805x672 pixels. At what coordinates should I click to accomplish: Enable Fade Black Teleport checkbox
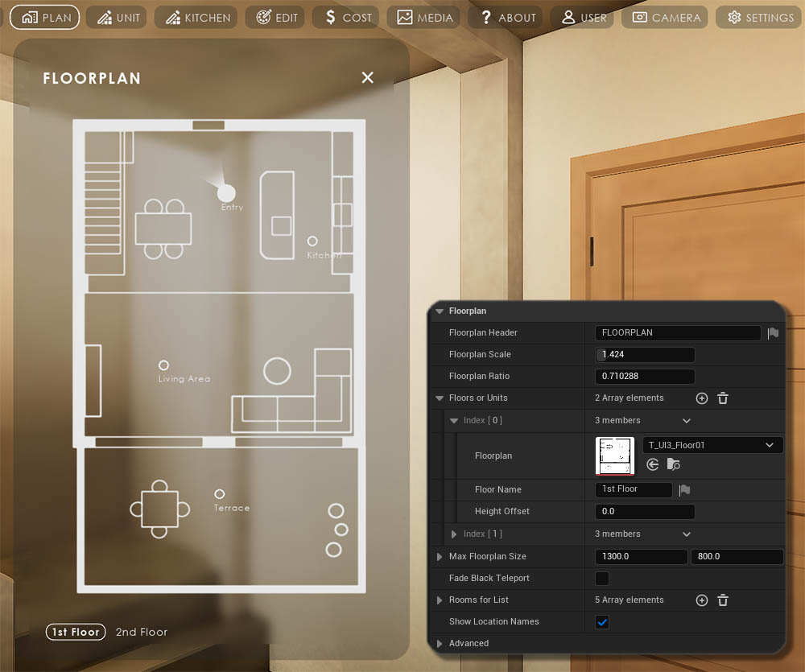(x=601, y=579)
